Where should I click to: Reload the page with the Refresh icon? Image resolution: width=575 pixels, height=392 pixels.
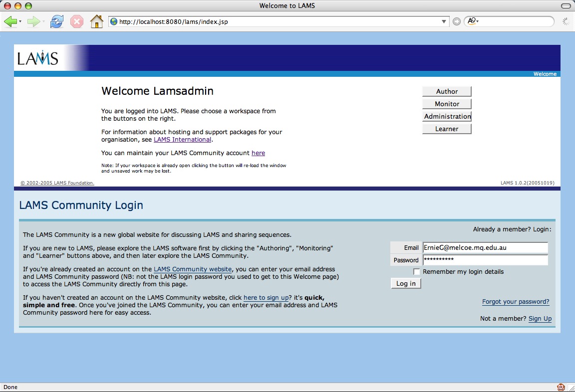(x=57, y=22)
